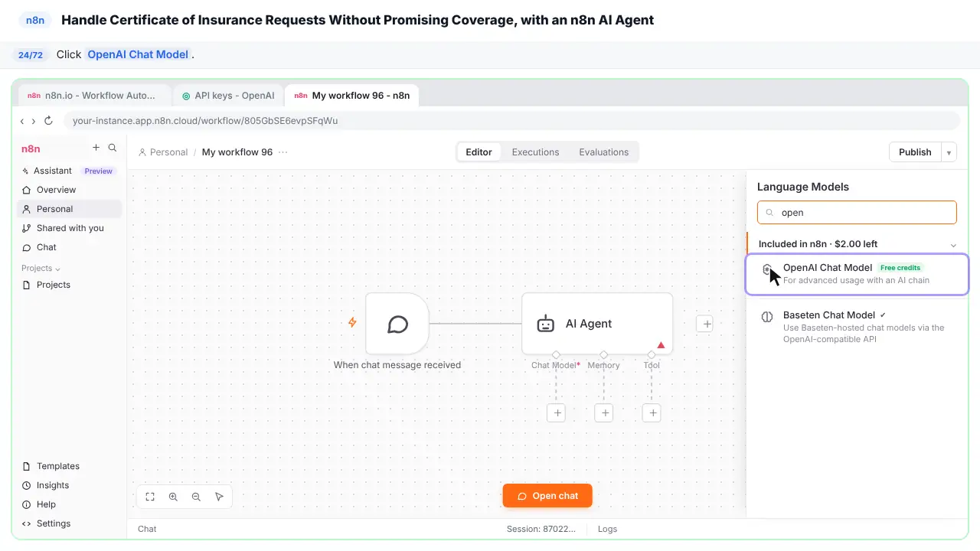The image size is (980, 551).
Task: Click the chat trigger node icon
Action: (397, 324)
